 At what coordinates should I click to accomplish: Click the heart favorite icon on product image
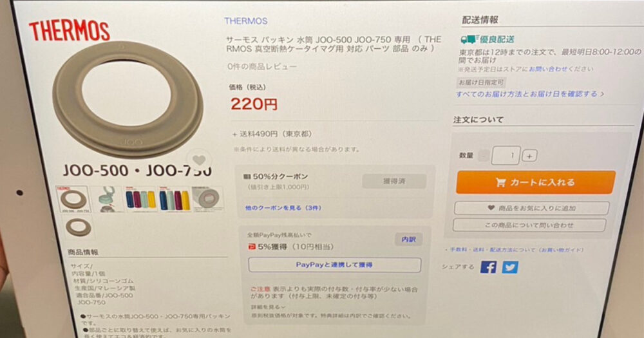pyautogui.click(x=199, y=160)
